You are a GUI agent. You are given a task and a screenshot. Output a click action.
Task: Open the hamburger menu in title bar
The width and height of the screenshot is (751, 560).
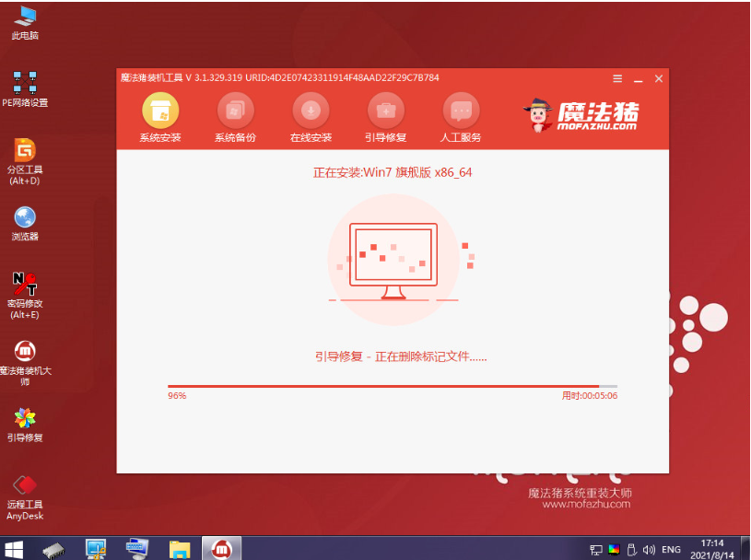point(617,79)
